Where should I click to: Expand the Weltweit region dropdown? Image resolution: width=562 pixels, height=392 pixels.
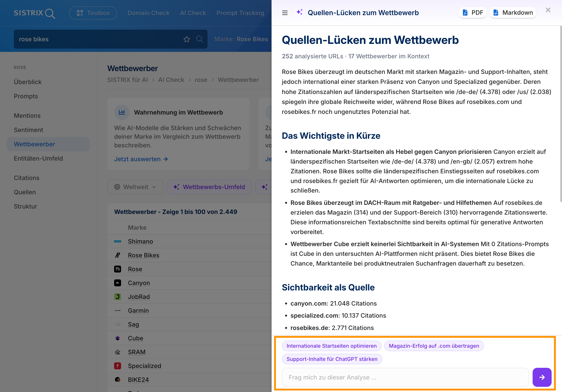click(x=135, y=187)
